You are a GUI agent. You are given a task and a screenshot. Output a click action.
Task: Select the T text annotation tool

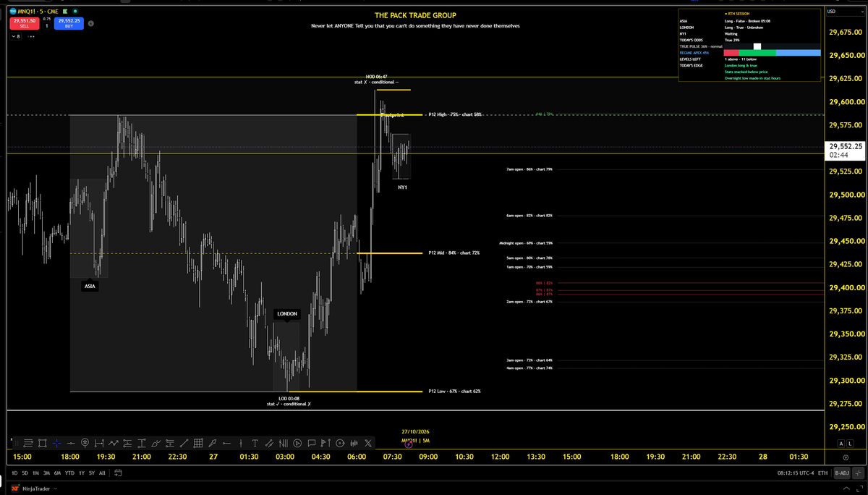point(255,443)
